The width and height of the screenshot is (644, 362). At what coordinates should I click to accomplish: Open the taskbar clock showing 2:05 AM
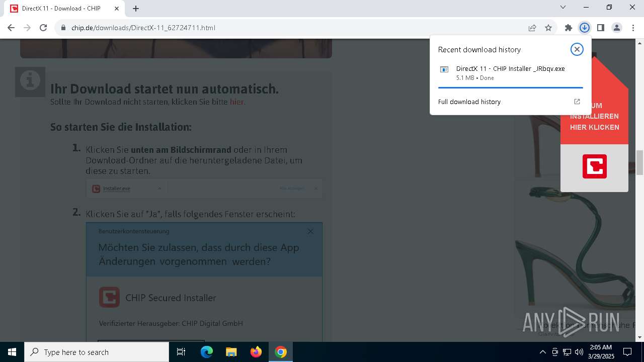[x=601, y=352]
